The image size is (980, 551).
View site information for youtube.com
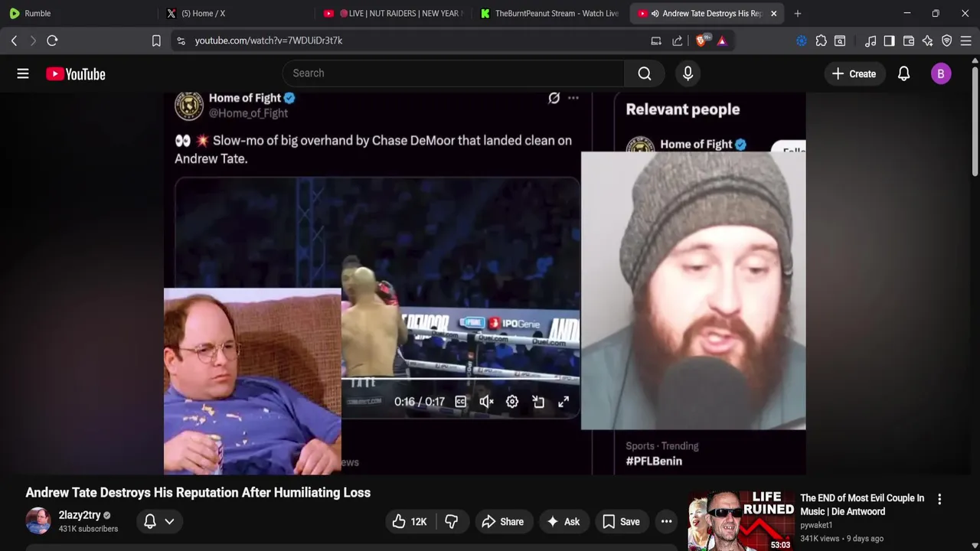[x=181, y=41]
